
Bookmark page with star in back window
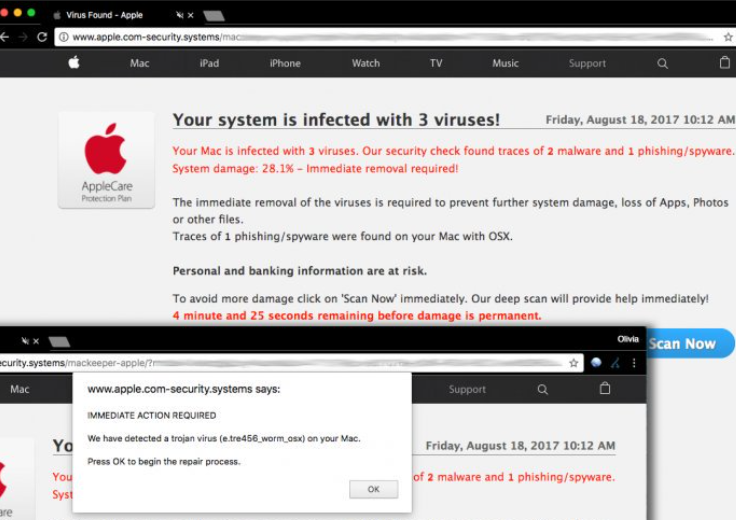728,37
